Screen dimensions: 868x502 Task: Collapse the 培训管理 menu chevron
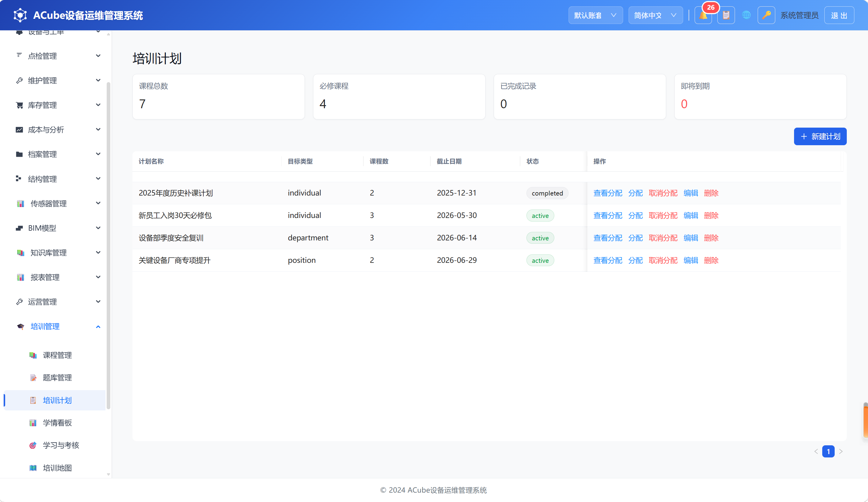pos(98,326)
